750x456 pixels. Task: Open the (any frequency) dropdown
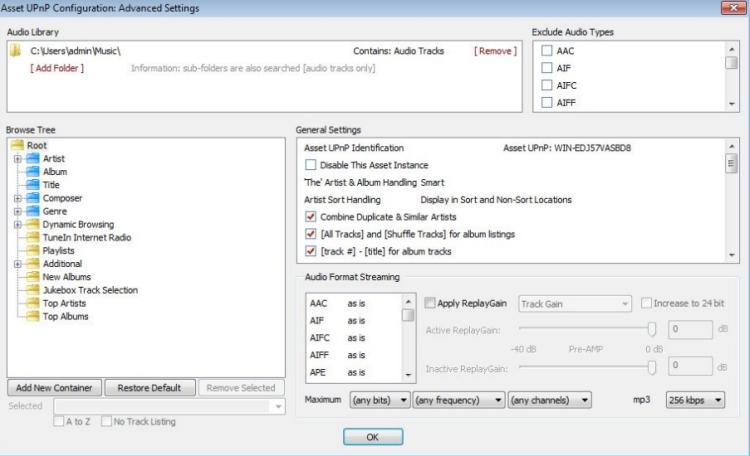[459, 400]
